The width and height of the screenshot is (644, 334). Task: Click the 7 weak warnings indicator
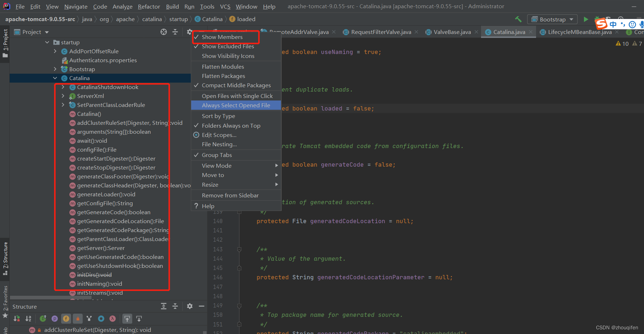[637, 44]
